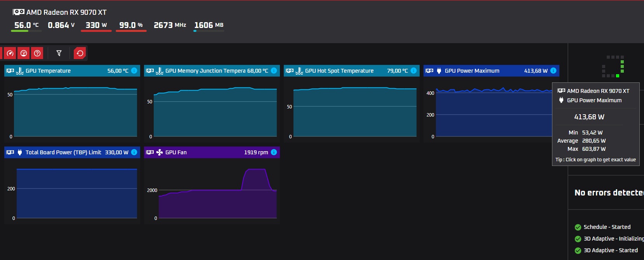
Task: Select the 0.864 V voltage readout
Action: point(61,25)
